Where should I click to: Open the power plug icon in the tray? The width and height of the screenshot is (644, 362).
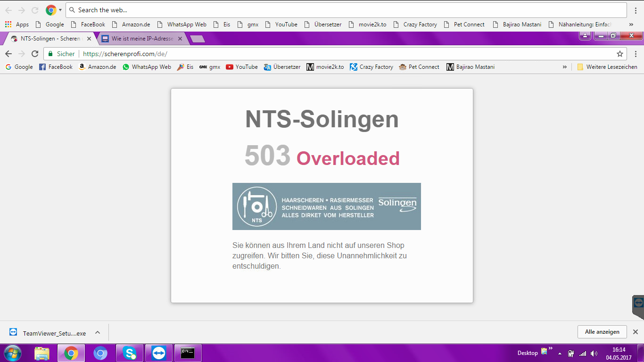[x=571, y=354]
